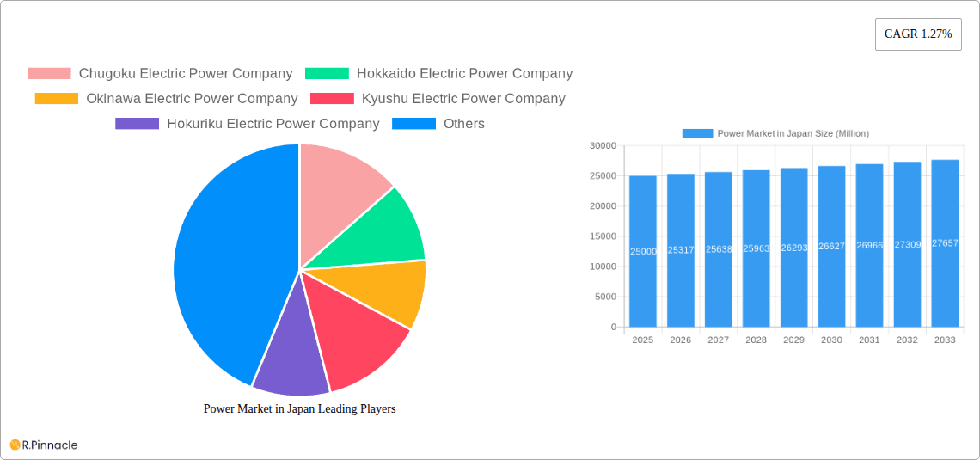Click the 20000 y-axis value
This screenshot has width=980, height=460.
coord(603,206)
